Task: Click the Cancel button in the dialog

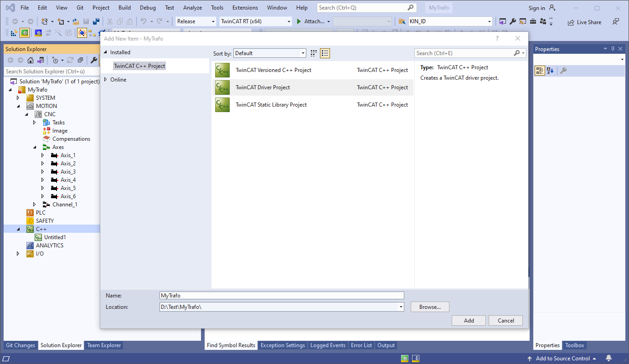Action: (x=506, y=321)
